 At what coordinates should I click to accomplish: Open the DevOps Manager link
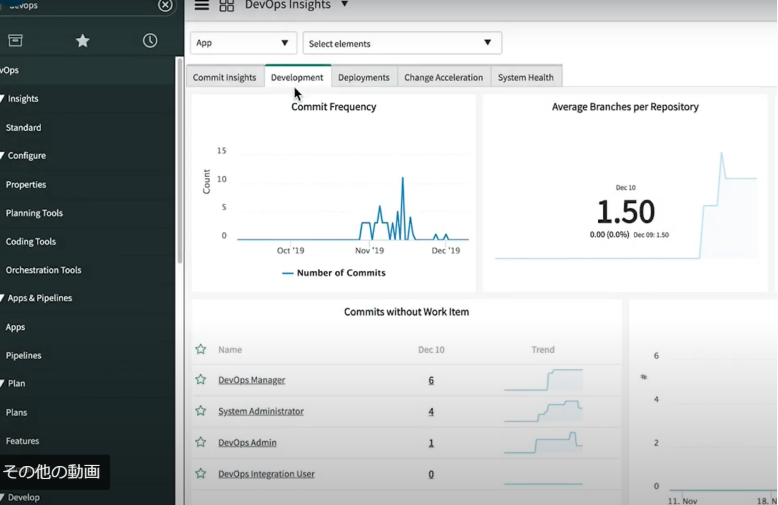[252, 380]
